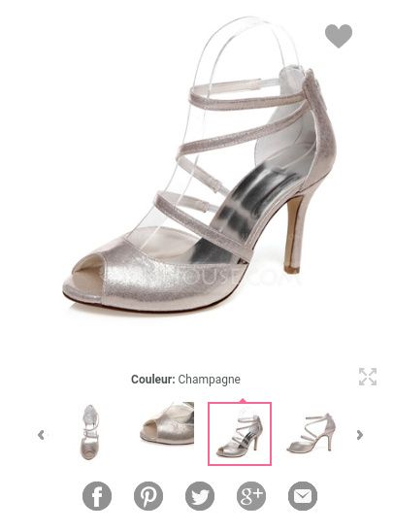Share on Google+ icon
The image size is (394, 532).
(x=251, y=496)
